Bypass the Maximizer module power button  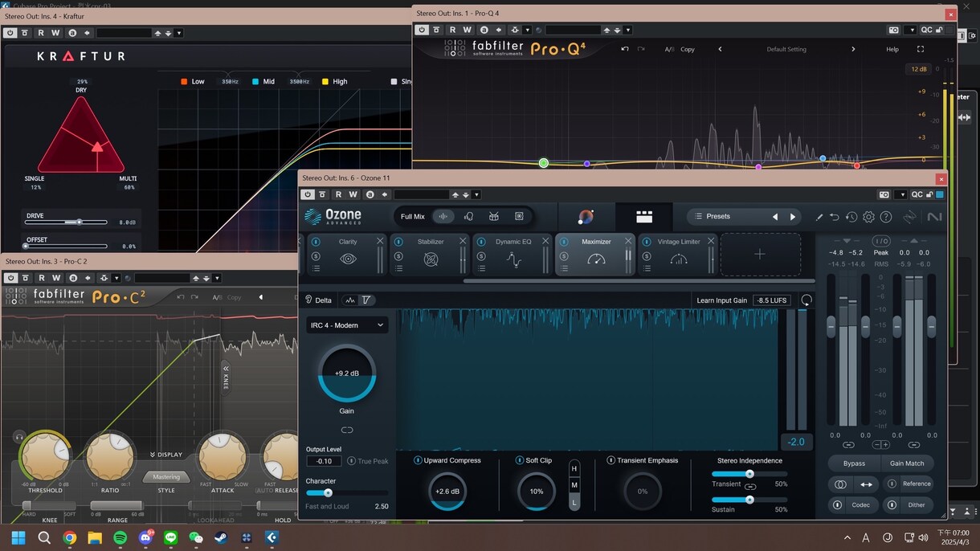coord(564,242)
